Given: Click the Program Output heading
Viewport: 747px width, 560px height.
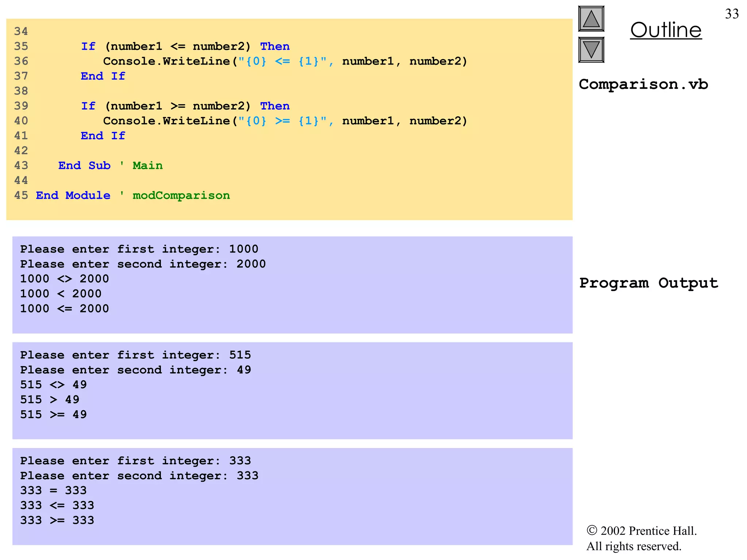Looking at the screenshot, I should pyautogui.click(x=649, y=283).
